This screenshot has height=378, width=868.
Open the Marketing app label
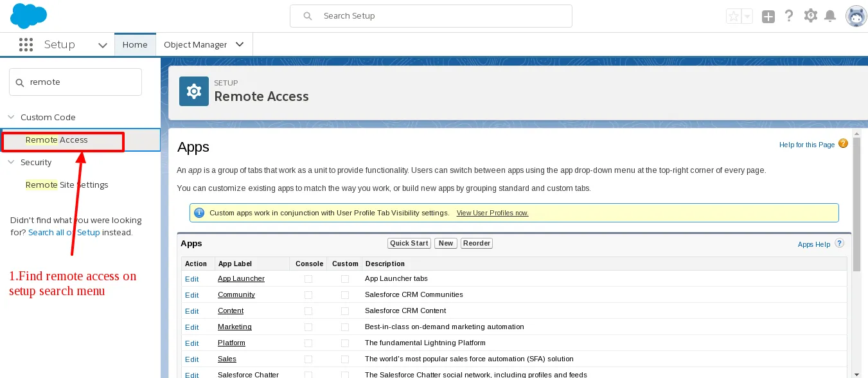[x=235, y=327]
